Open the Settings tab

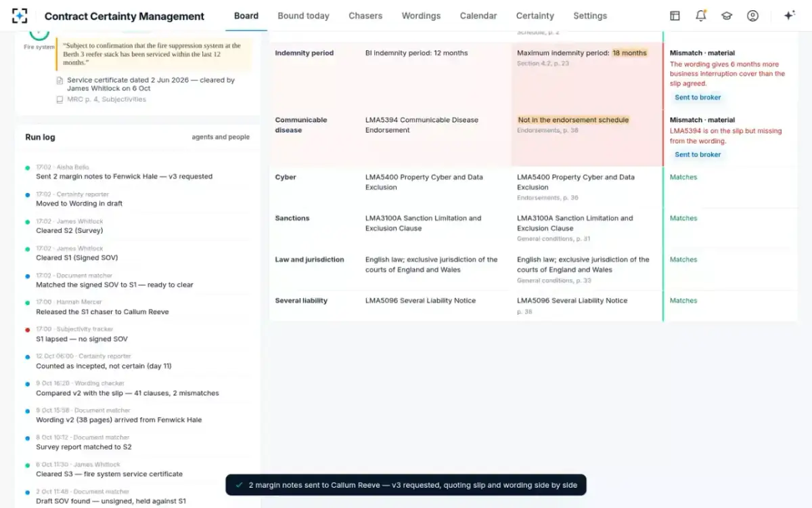pos(590,16)
